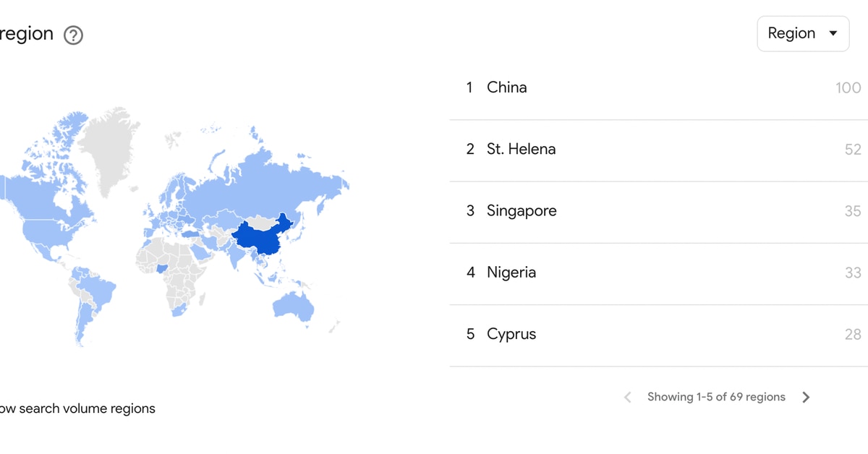Open the Region dropdown menu
This screenshot has width=868, height=454.
(x=803, y=34)
